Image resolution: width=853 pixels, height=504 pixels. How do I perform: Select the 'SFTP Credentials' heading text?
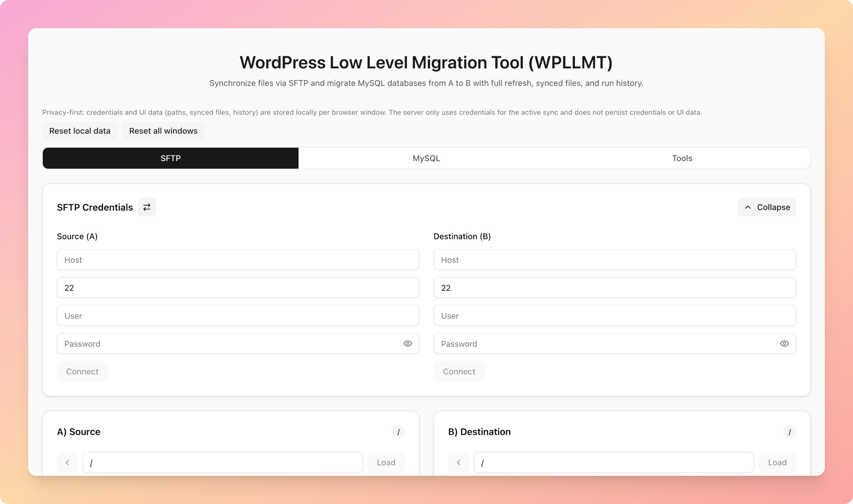[x=95, y=207]
